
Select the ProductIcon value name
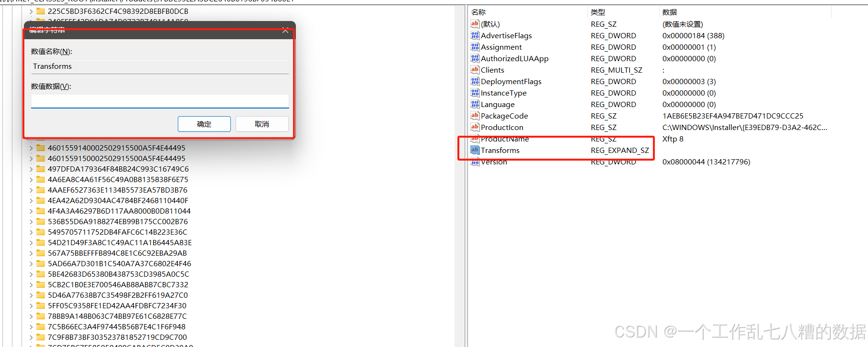click(x=502, y=127)
